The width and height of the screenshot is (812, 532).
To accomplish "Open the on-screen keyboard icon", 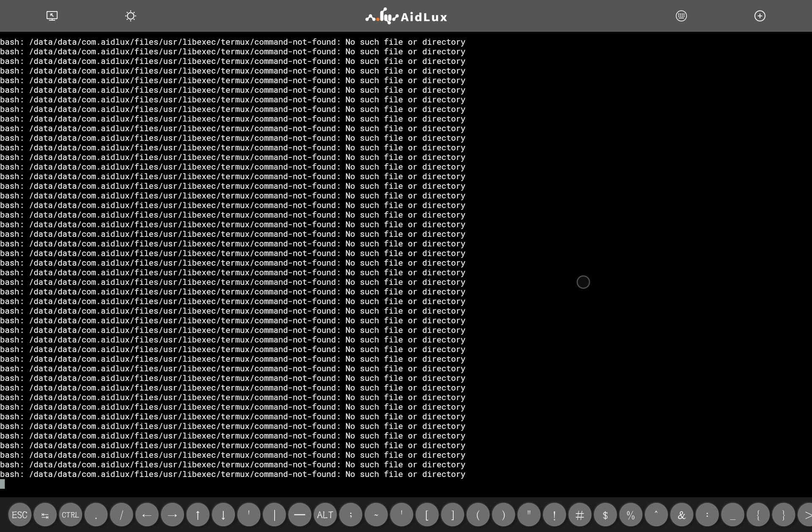I will tap(681, 16).
